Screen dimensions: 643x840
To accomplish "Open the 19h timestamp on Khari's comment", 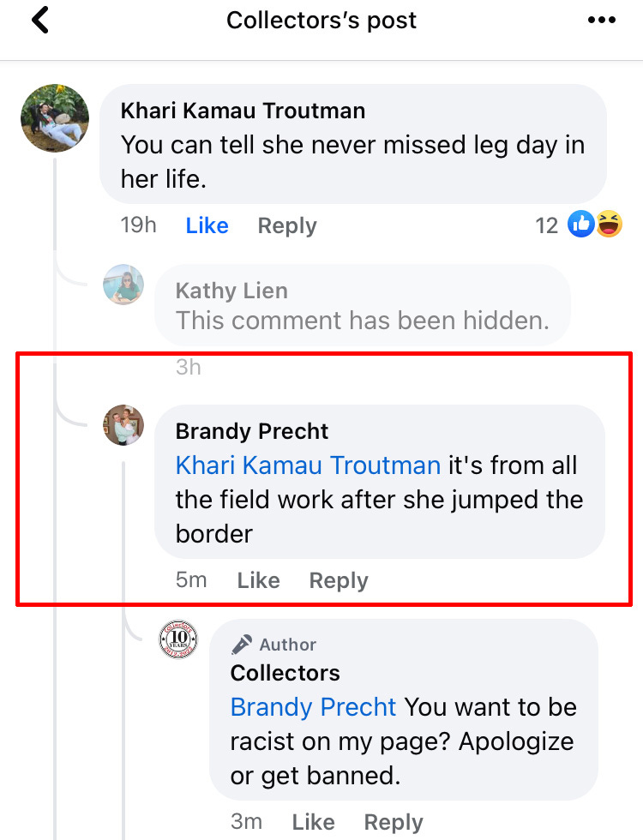I will (140, 225).
